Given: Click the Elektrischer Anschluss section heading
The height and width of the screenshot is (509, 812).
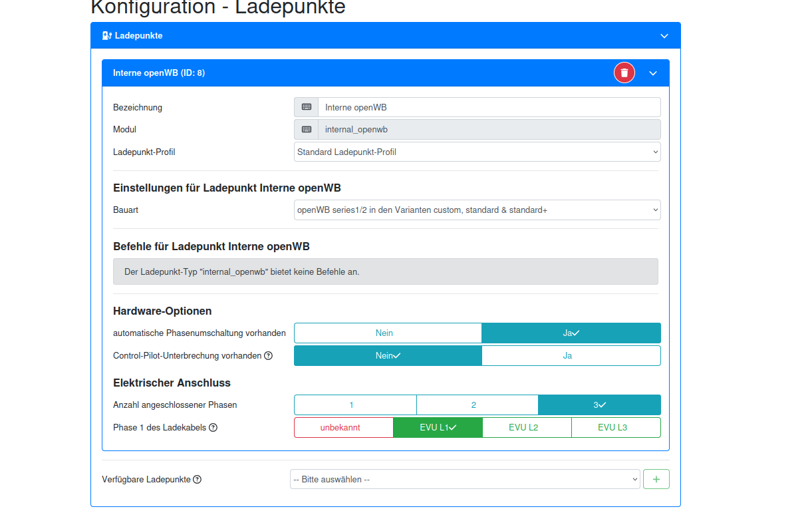Looking at the screenshot, I should [172, 383].
